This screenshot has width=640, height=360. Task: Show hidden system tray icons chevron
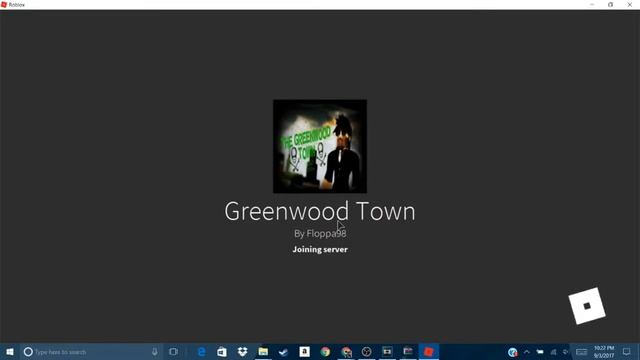click(527, 351)
